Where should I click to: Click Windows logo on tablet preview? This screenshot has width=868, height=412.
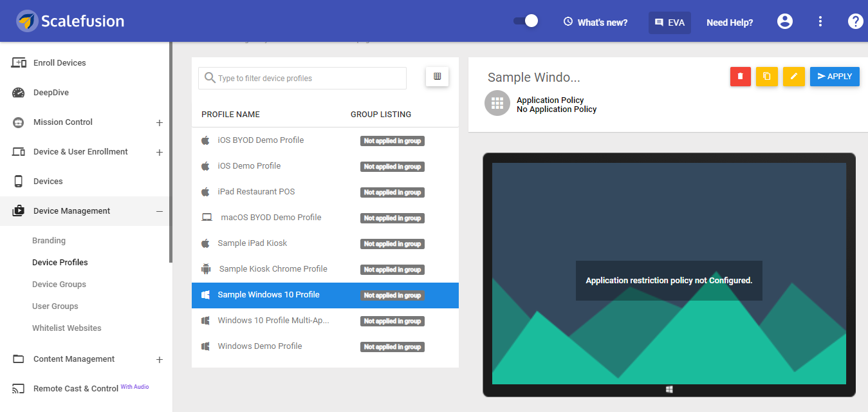click(669, 389)
